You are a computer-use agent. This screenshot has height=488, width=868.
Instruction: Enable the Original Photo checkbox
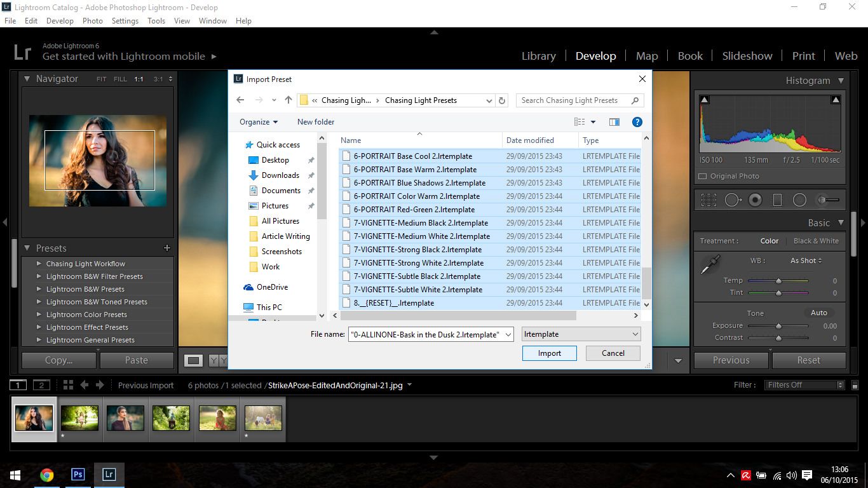click(x=702, y=176)
